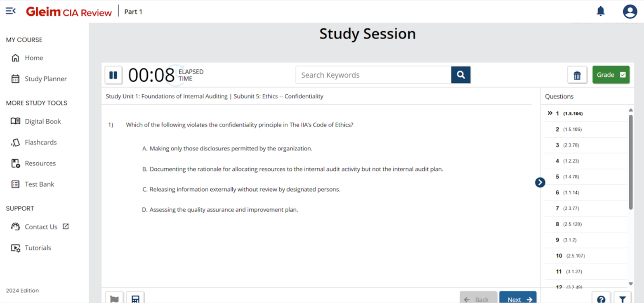The width and height of the screenshot is (644, 303).
Task: Open notifications bell
Action: pos(601,11)
